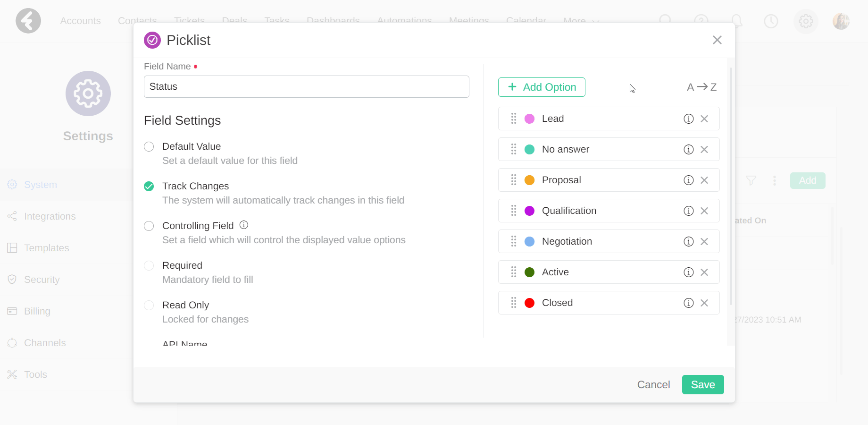
Task: Change the Closed color dot
Action: click(x=530, y=303)
